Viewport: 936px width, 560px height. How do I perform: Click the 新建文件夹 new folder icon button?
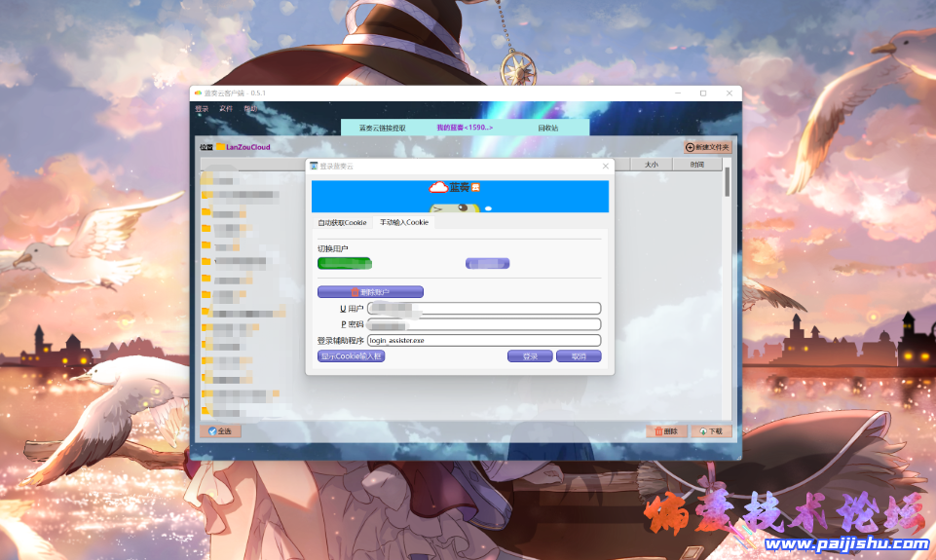coord(706,147)
